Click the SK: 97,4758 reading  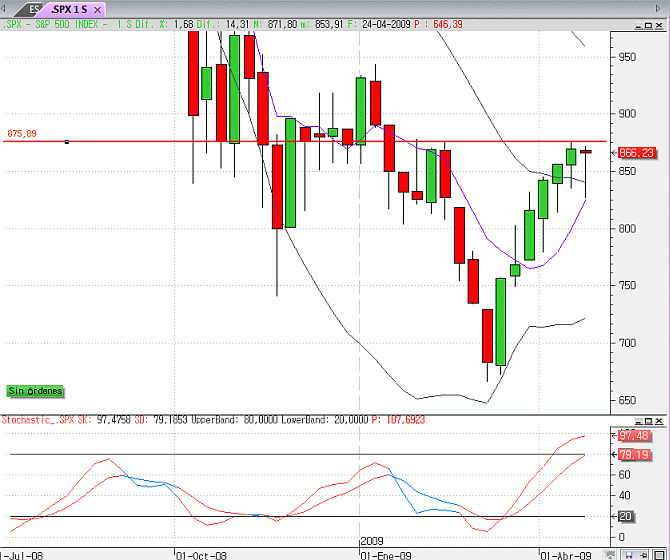(104, 420)
